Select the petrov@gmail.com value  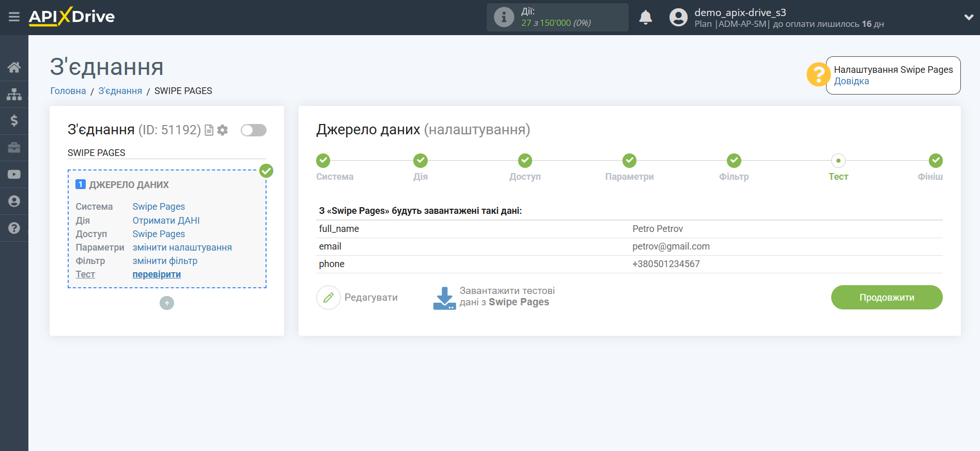pos(671,246)
